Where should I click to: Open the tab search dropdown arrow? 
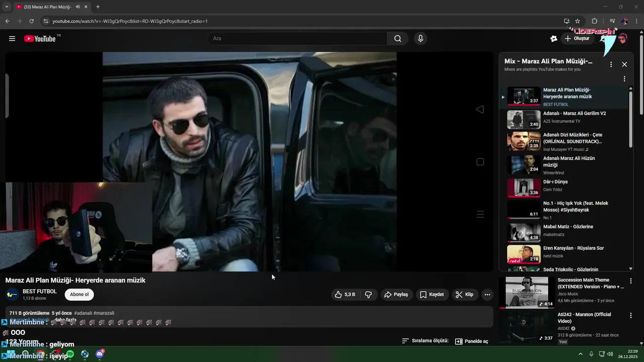(x=7, y=7)
